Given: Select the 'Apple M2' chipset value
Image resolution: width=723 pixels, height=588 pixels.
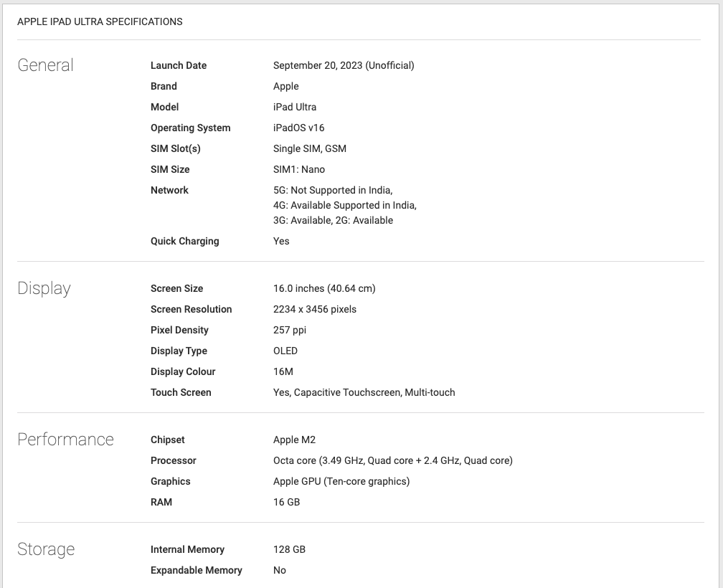Looking at the screenshot, I should coord(294,440).
